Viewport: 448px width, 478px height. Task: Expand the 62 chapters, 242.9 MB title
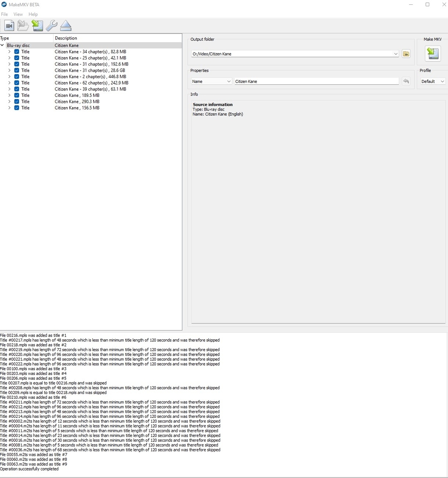10,83
